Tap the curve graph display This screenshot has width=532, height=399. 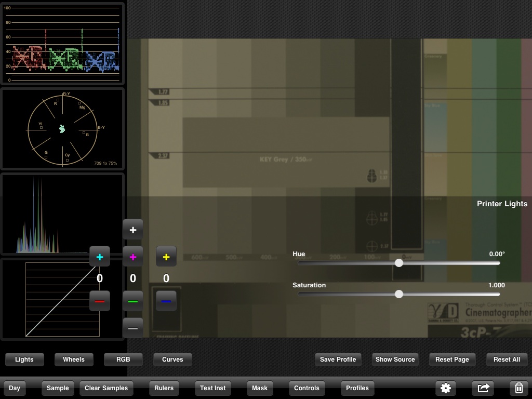(62, 299)
